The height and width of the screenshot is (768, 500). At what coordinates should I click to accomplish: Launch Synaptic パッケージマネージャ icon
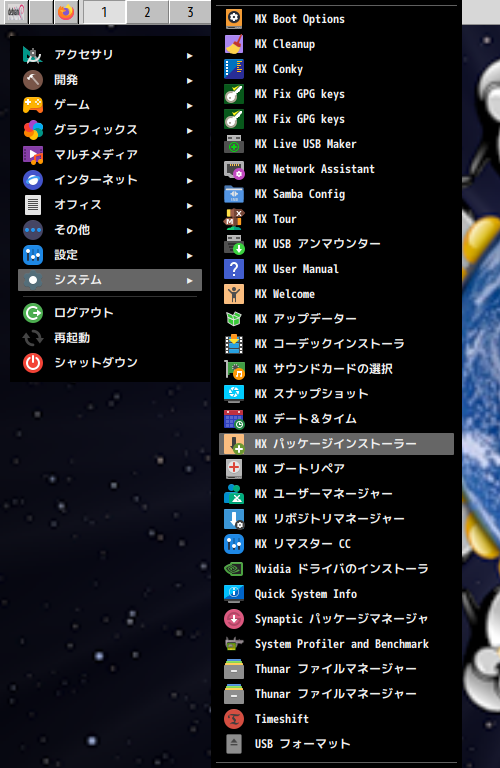tap(234, 618)
